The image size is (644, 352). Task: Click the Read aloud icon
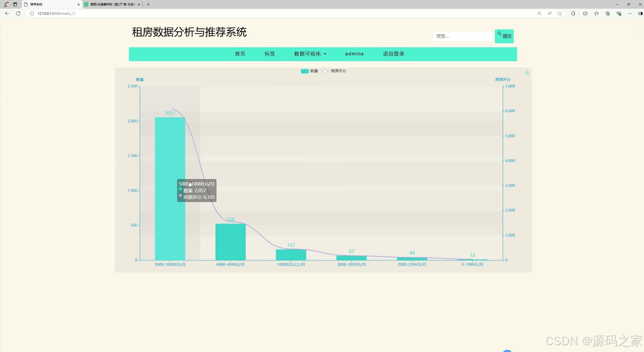(549, 13)
